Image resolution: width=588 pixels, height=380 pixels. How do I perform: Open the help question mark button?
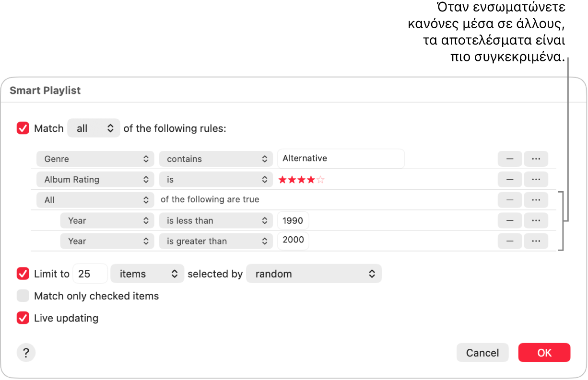click(26, 353)
